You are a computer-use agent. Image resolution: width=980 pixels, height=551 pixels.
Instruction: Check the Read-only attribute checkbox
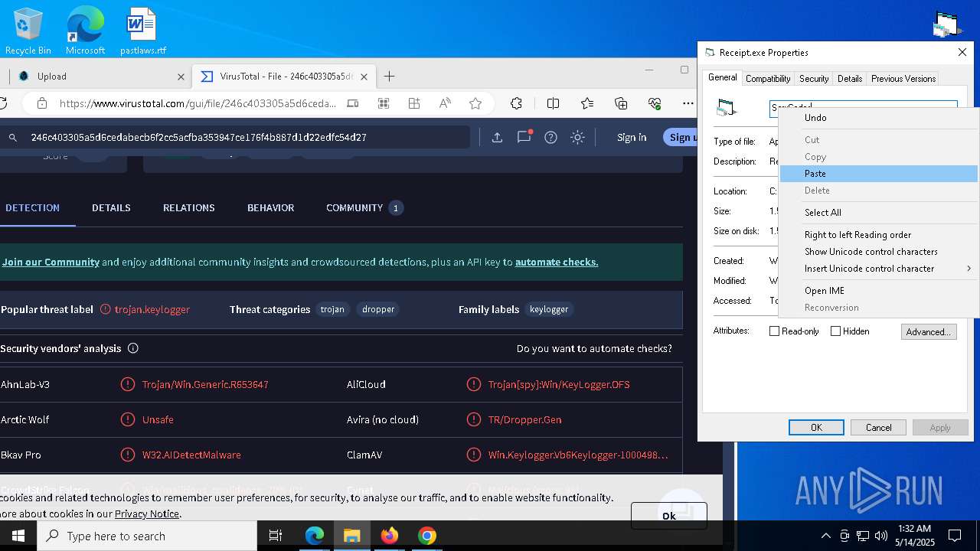point(774,331)
